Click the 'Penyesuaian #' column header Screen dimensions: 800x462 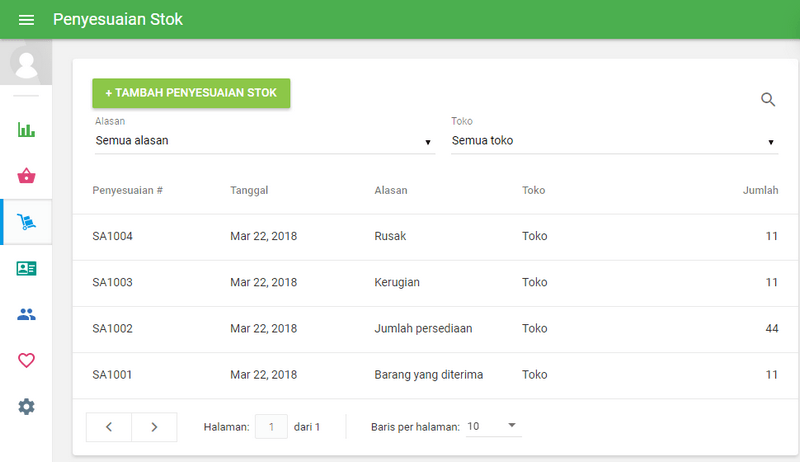(128, 190)
